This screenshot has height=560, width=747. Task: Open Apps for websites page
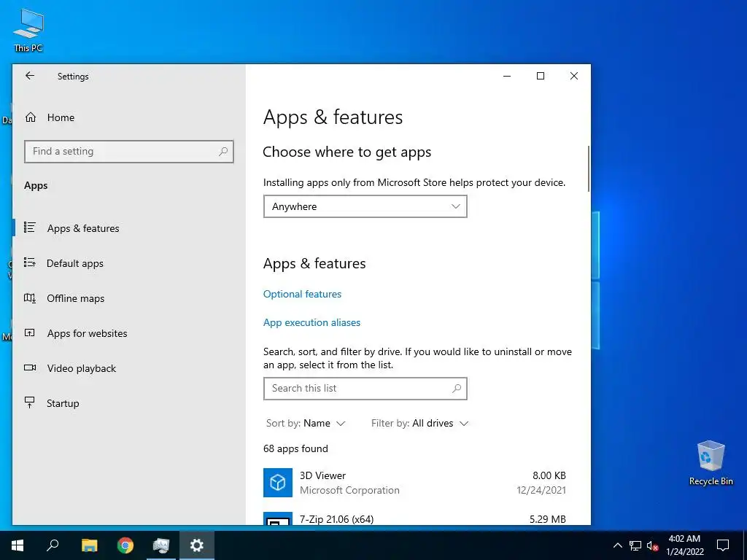coord(88,333)
